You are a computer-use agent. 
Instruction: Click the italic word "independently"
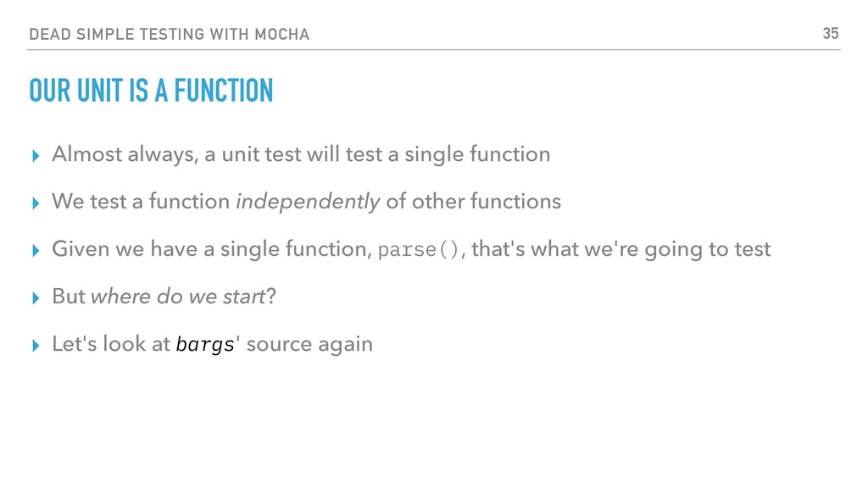click(x=308, y=202)
